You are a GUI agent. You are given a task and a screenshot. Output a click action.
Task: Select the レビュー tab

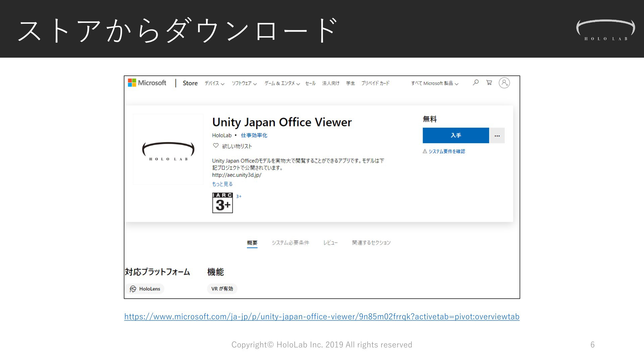330,243
